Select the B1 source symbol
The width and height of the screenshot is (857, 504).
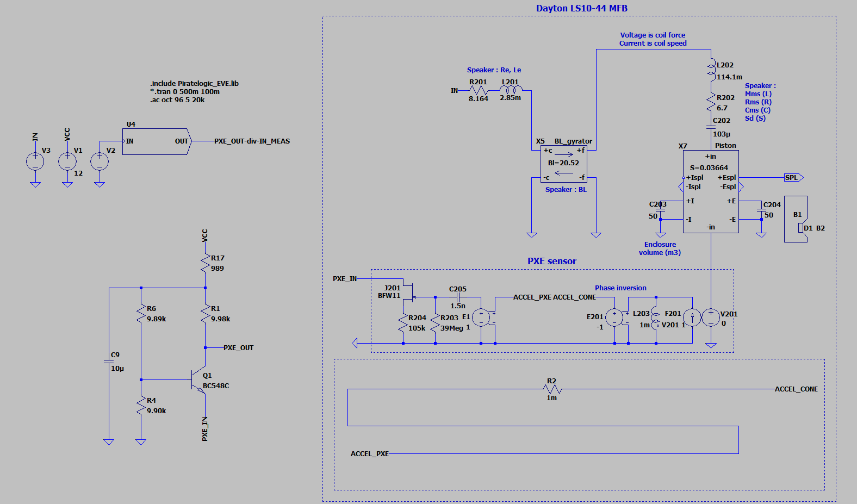[x=796, y=219]
